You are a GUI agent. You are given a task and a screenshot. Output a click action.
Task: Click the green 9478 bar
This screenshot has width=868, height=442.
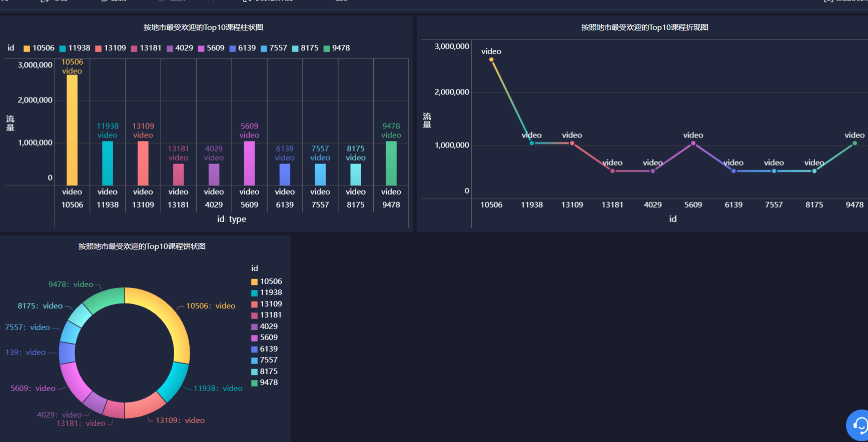391,163
